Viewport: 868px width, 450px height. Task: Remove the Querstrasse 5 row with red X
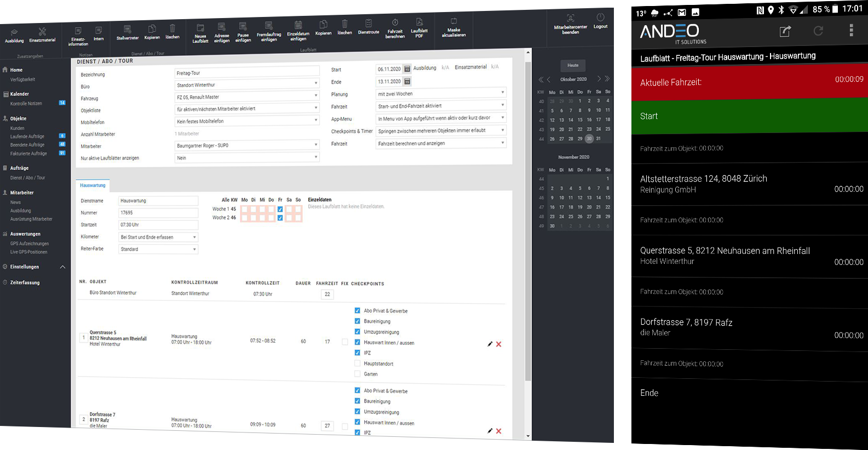click(x=499, y=344)
